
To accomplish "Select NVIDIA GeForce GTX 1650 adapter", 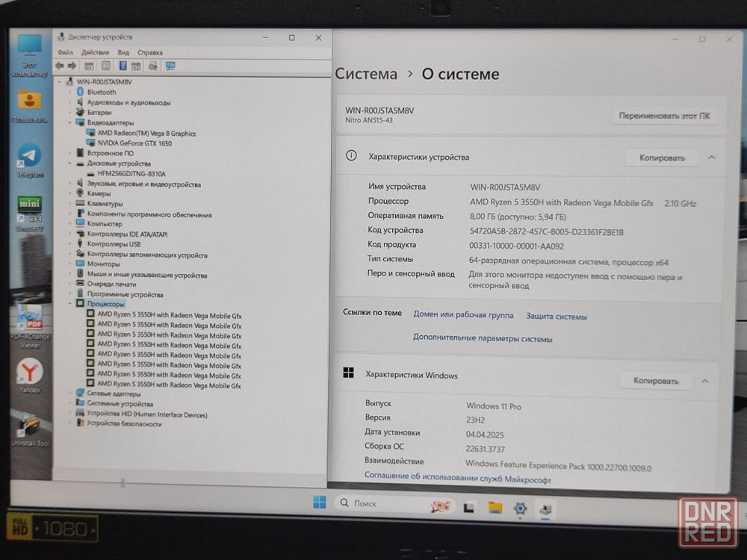I will (134, 143).
